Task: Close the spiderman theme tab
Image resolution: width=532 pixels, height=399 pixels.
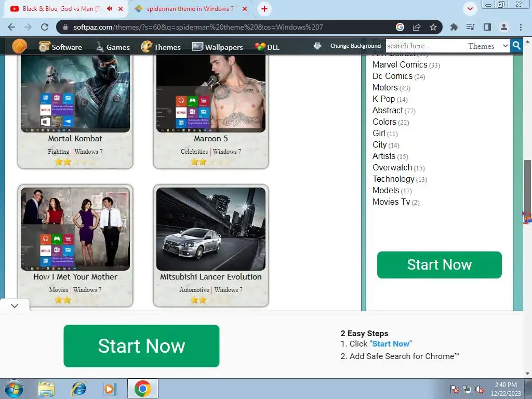Action: [x=245, y=9]
